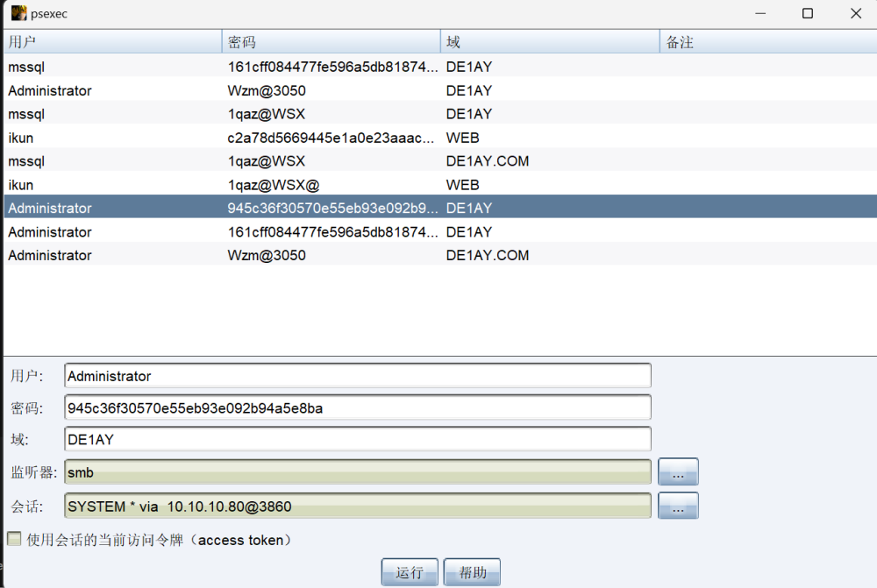Click the 会话 field showing 10.10.10.80@3860
The width and height of the screenshot is (877, 588).
click(x=358, y=507)
